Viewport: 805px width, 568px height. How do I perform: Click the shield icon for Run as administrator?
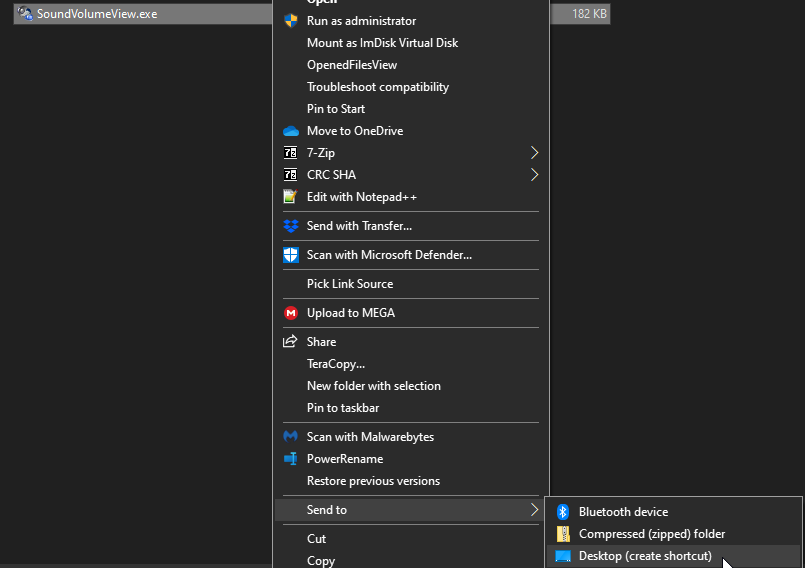[x=291, y=21]
